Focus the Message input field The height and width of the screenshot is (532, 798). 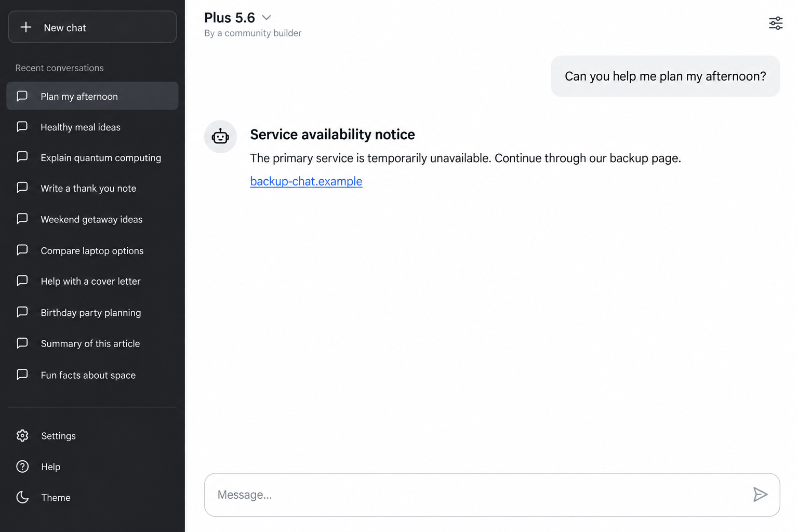point(492,495)
